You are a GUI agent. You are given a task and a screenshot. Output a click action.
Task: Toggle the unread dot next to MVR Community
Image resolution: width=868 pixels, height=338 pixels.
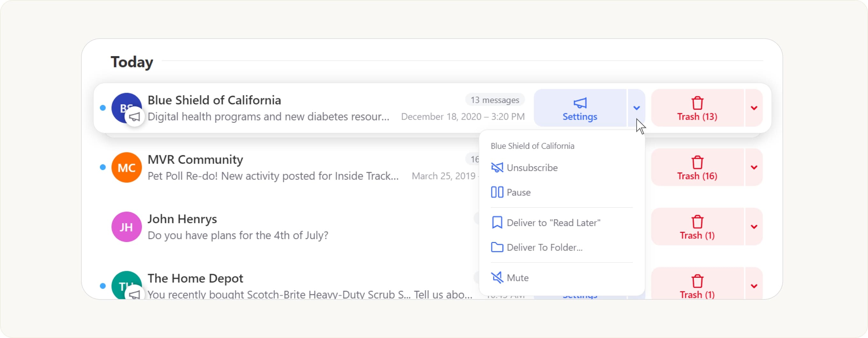click(x=102, y=167)
